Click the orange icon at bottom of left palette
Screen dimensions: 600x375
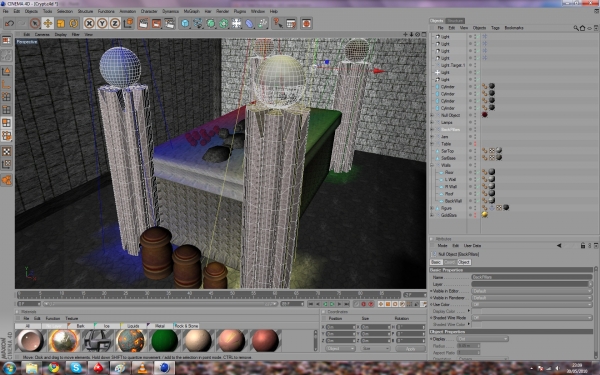tap(7, 180)
